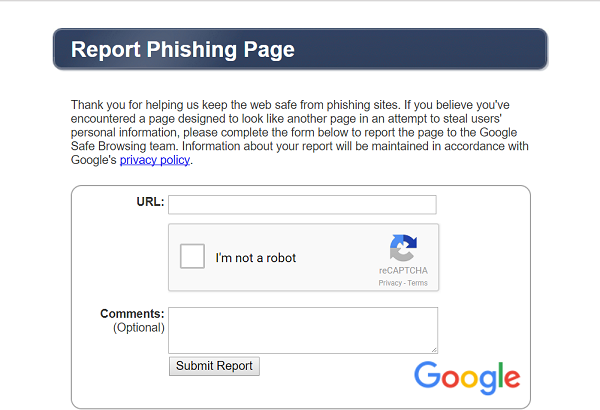
Task: Open the reCAPTCHA Privacy link
Action: [390, 283]
